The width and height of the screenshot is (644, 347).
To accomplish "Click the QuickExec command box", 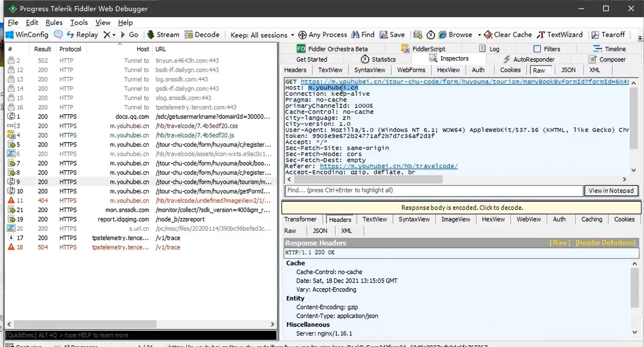I will tap(141, 335).
